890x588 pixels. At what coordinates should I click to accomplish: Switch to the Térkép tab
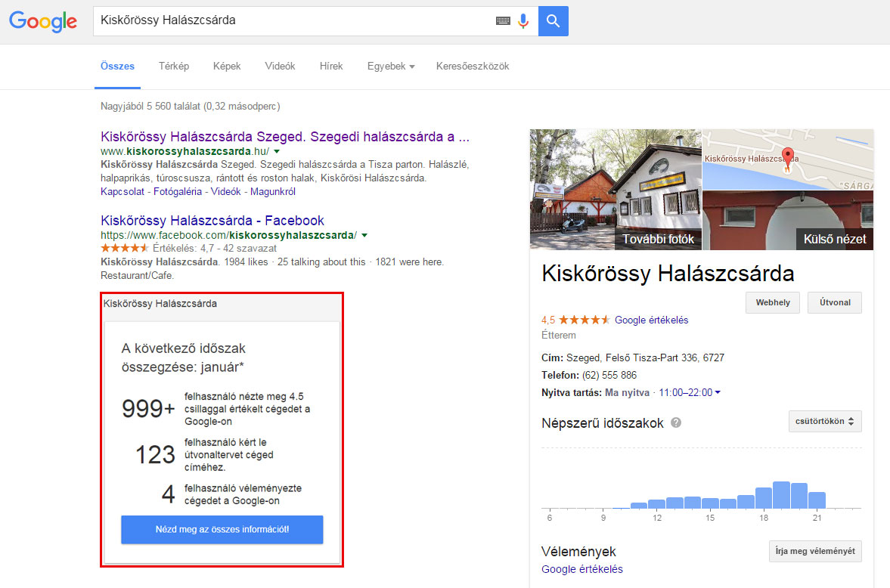pos(174,67)
